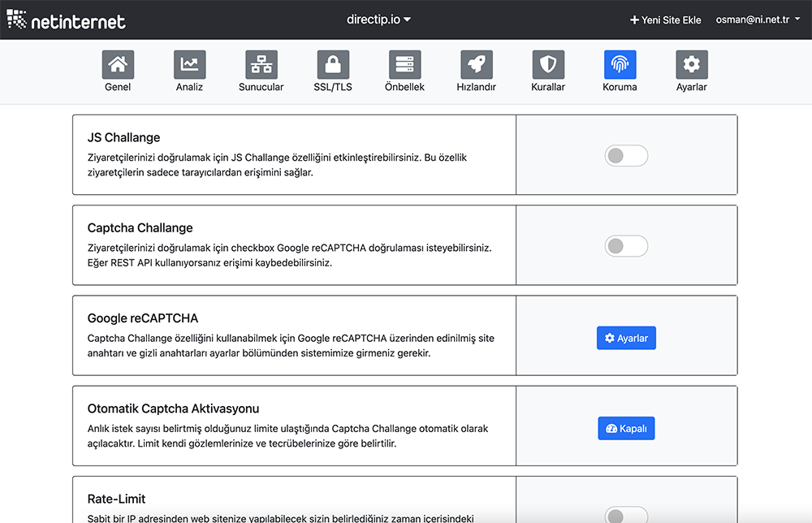
Task: Click the Otomatik Captcha Aktivasyonu heading
Action: [174, 408]
